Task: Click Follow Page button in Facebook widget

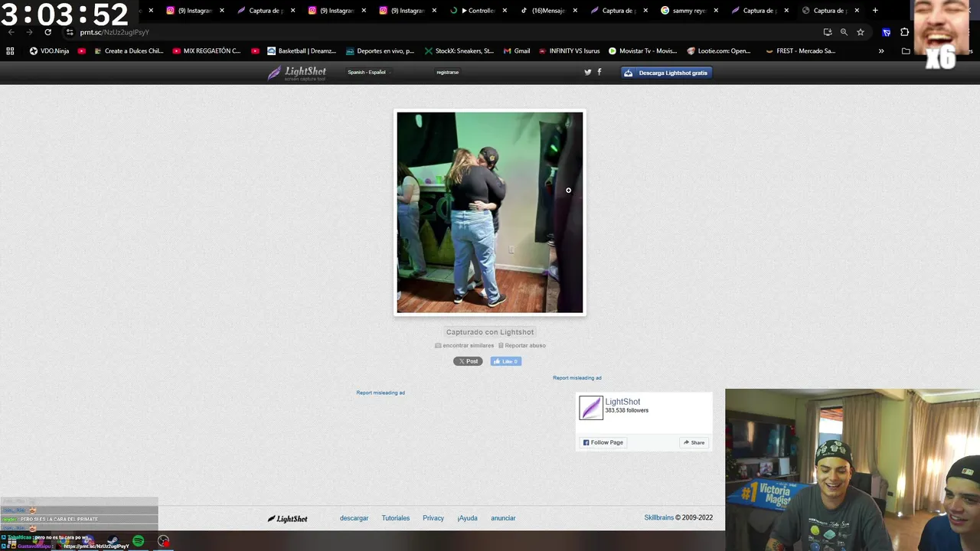Action: (603, 442)
